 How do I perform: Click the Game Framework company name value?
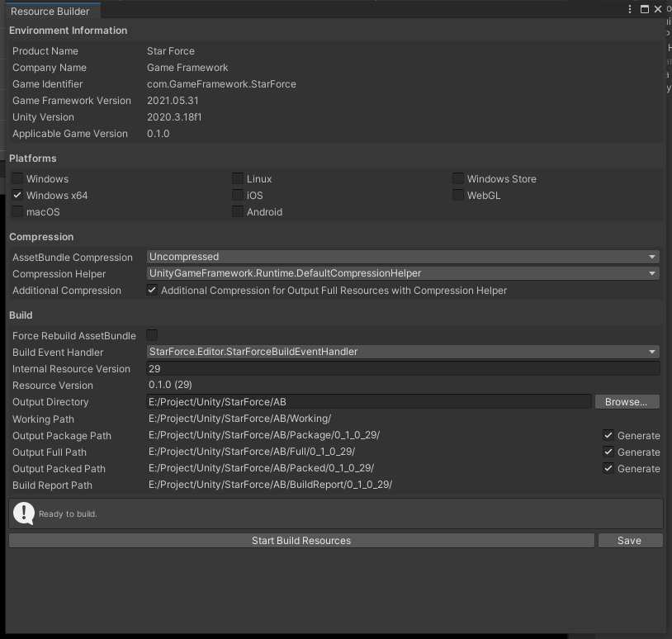click(x=187, y=68)
